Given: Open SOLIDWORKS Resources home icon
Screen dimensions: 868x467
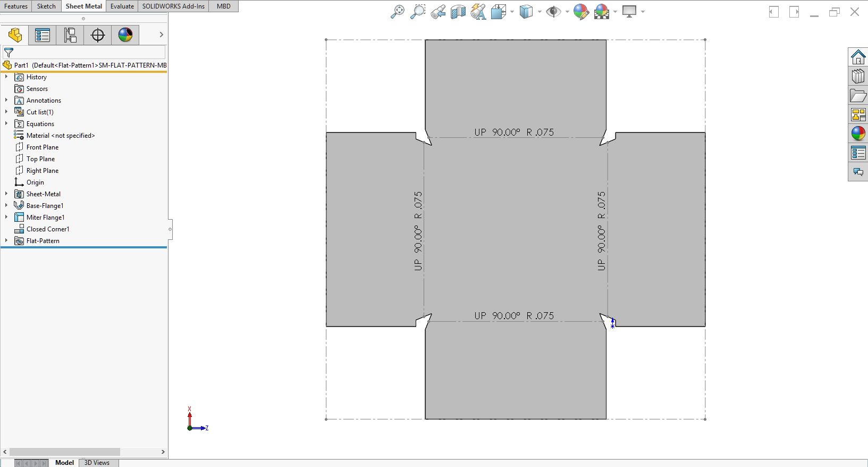Looking at the screenshot, I should [858, 57].
